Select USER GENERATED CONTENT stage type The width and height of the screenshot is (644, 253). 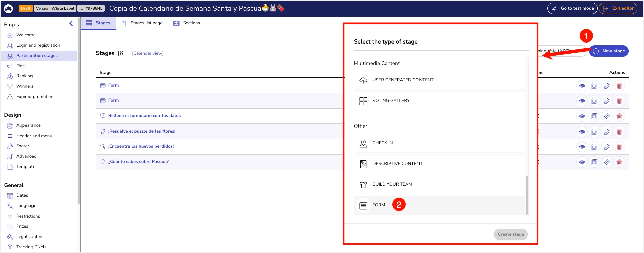tap(403, 80)
